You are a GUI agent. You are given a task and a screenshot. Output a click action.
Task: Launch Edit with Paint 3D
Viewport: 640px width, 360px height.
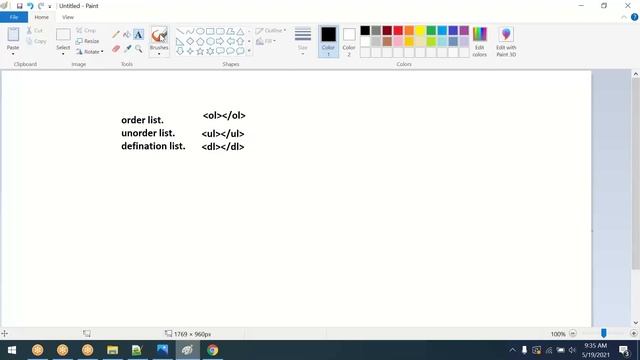coord(506,42)
